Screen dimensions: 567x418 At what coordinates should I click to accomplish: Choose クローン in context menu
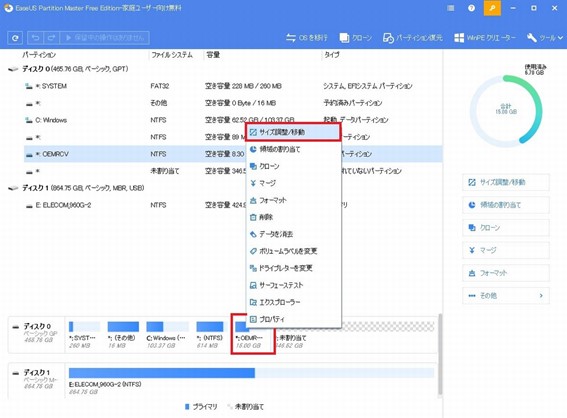(x=293, y=166)
